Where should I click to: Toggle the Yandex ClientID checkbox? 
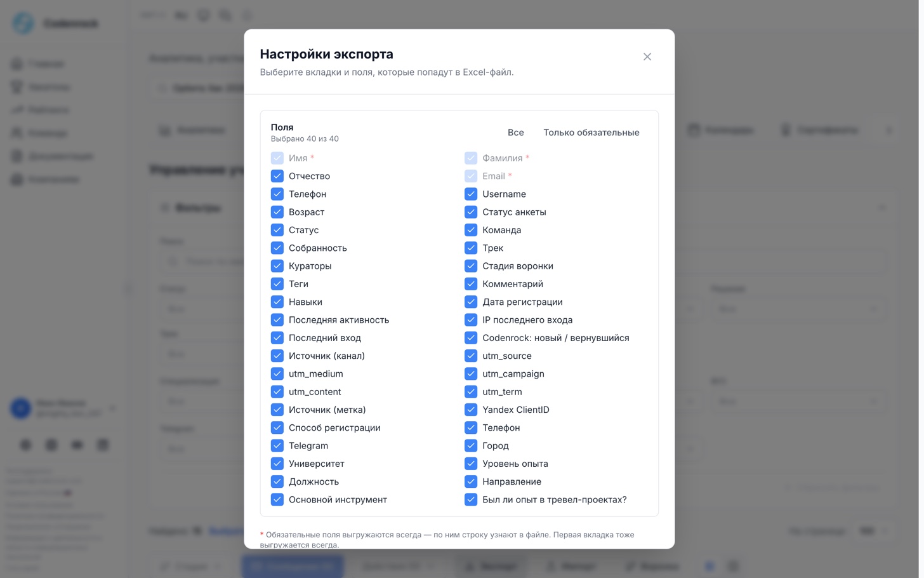[x=471, y=410]
